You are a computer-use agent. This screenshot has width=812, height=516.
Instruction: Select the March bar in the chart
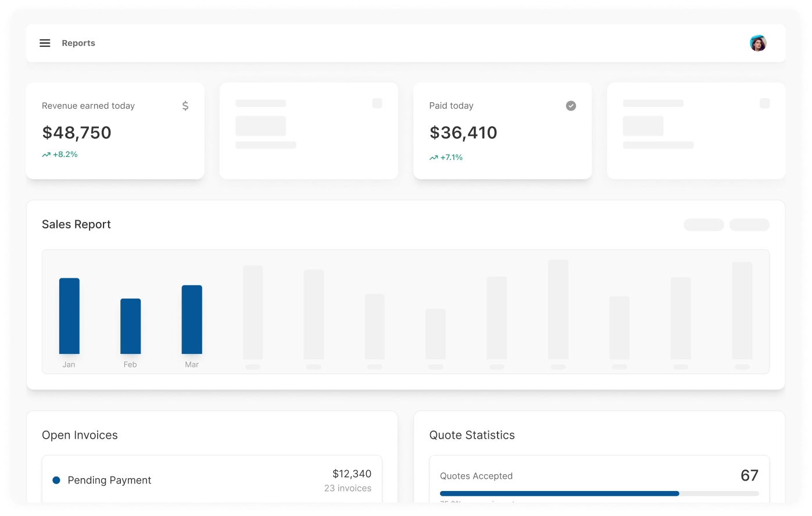point(192,320)
